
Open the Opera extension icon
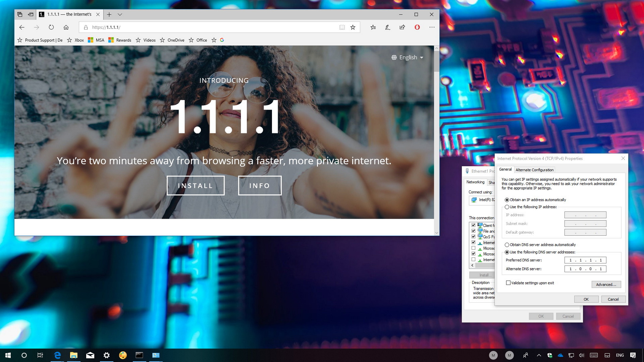(417, 27)
